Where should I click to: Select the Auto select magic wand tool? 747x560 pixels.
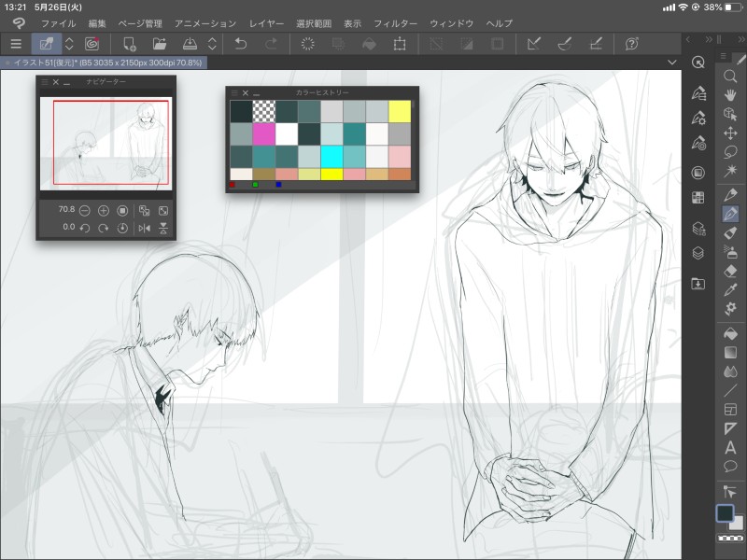[730, 171]
